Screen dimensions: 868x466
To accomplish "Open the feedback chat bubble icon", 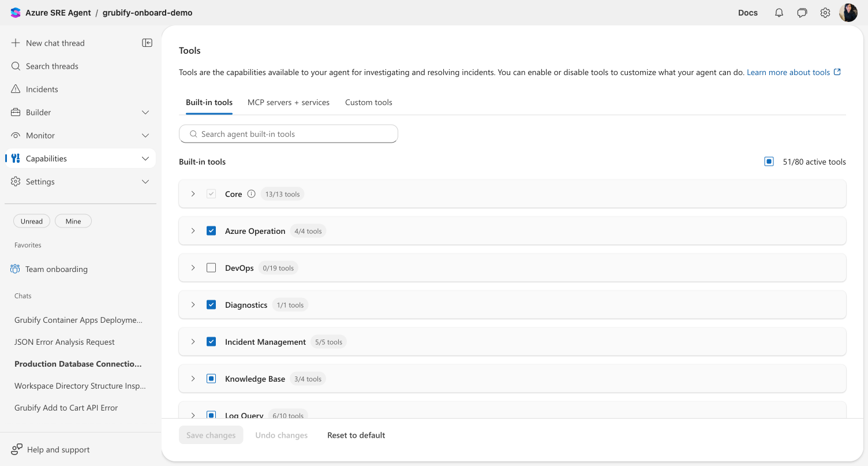I will (802, 13).
